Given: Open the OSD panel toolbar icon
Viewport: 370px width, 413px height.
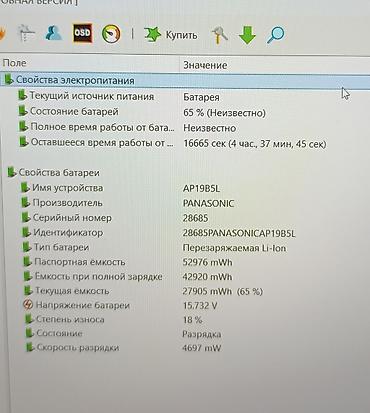Looking at the screenshot, I should (82, 33).
